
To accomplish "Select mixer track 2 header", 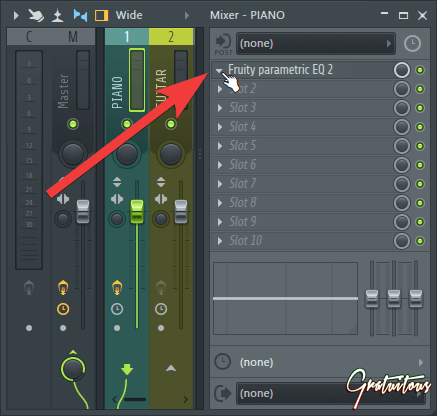I will click(x=171, y=36).
